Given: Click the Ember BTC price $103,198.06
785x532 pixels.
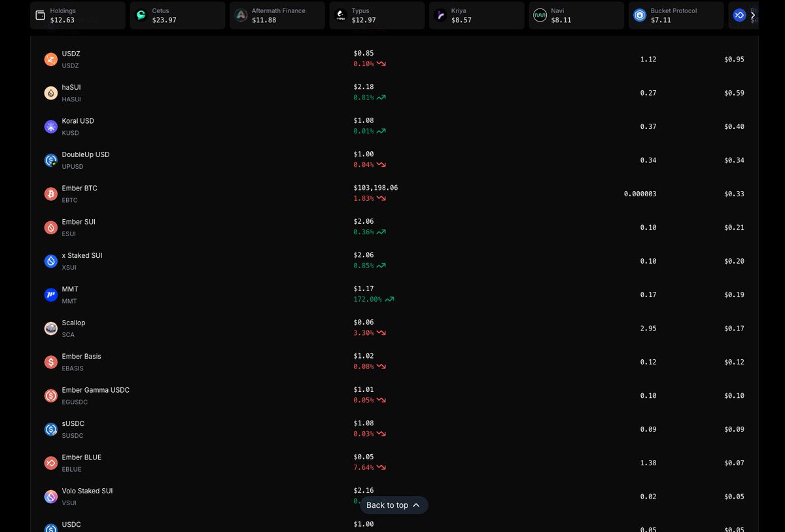Looking at the screenshot, I should (x=375, y=188).
